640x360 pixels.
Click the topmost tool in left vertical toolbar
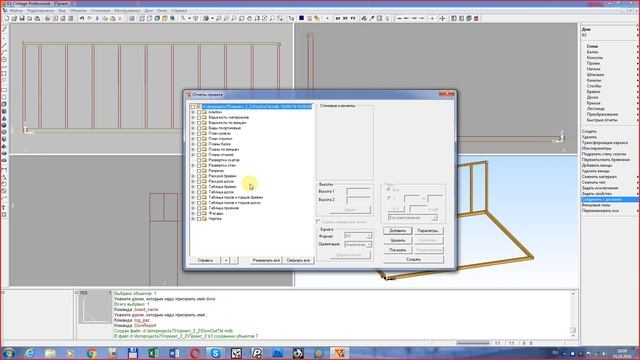click(4, 29)
